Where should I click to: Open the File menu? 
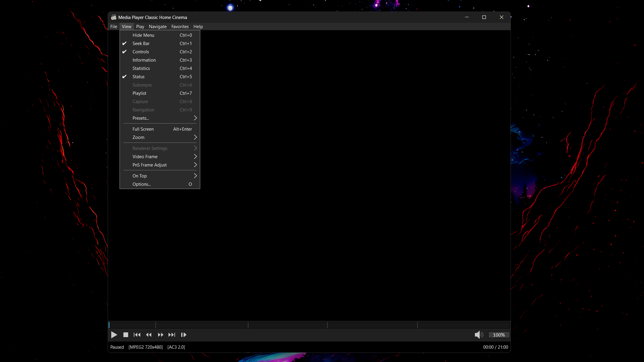coord(114,27)
